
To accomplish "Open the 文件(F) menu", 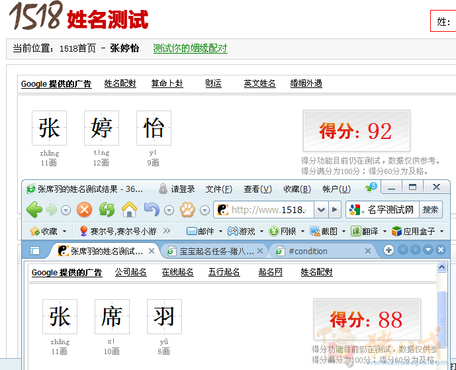I will pyautogui.click(x=219, y=189).
